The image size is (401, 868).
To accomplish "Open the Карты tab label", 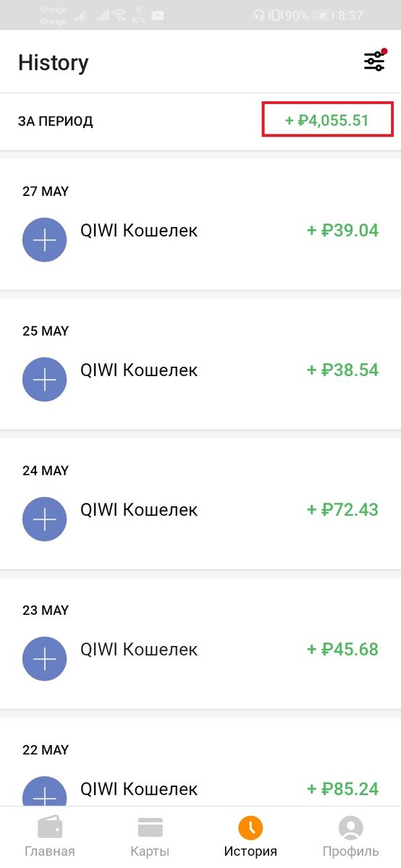I will pyautogui.click(x=150, y=851).
